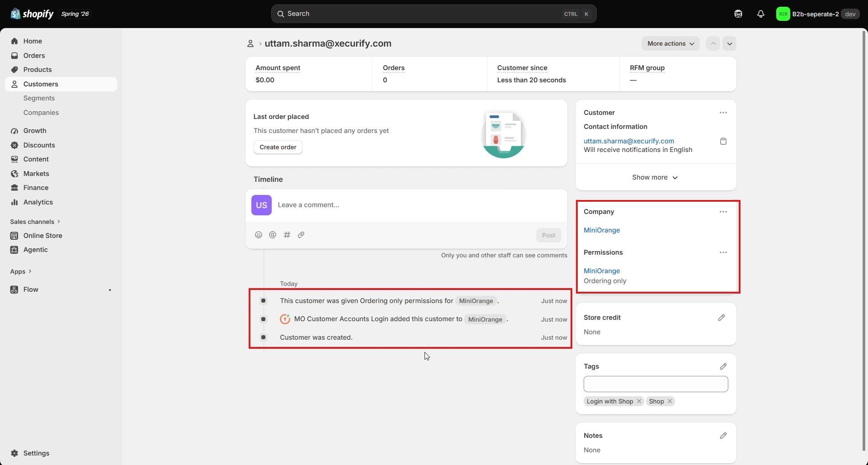Click the US staff avatar in timeline
Screen dimensions: 868x465
coord(261,205)
